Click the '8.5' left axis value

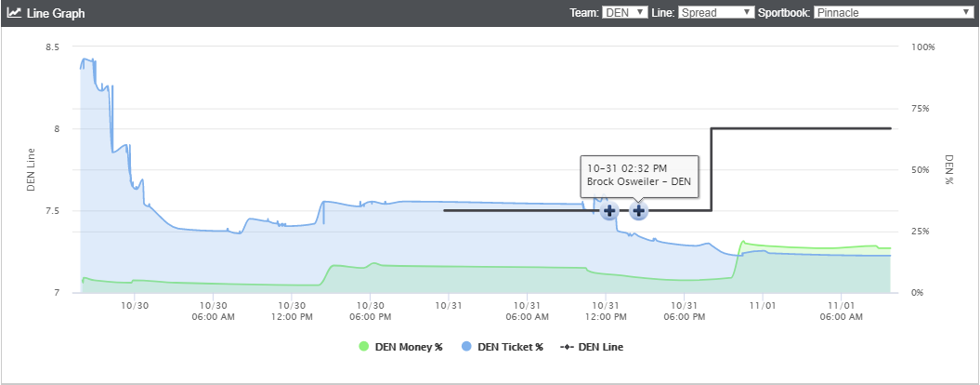coord(53,46)
